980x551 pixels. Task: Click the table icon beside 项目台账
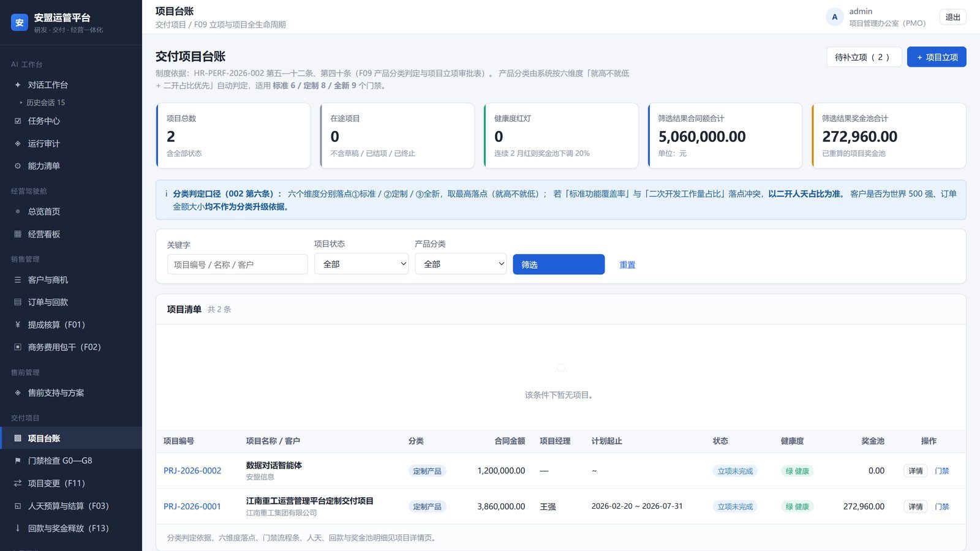pyautogui.click(x=18, y=438)
